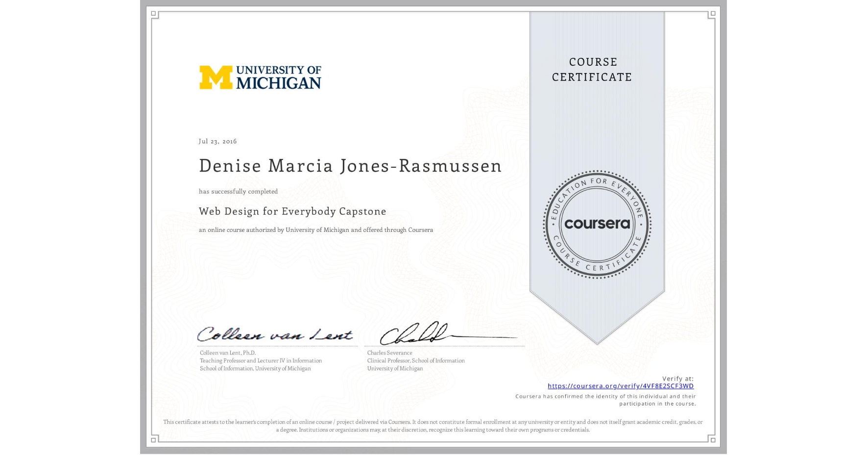Click 'School of Information, University of Michigan' line

255,368
